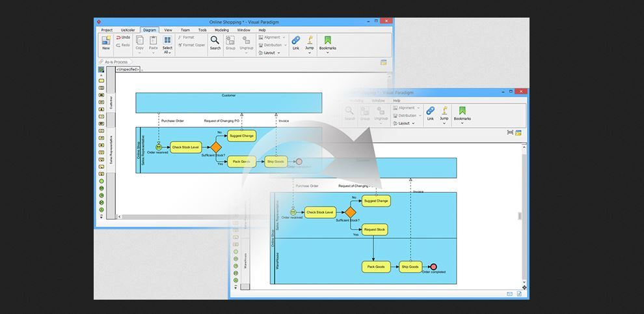The height and width of the screenshot is (314, 644).
Task: Click Select All icon in the ribbon
Action: click(x=167, y=44)
